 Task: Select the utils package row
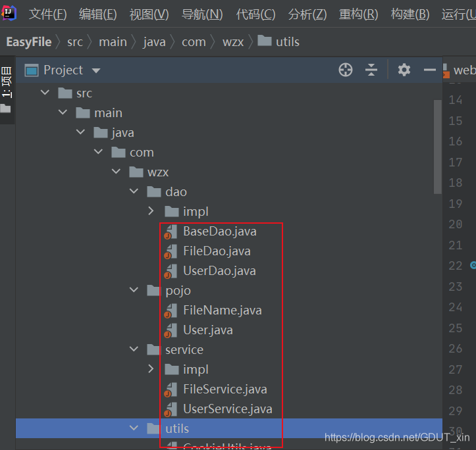coord(229,428)
